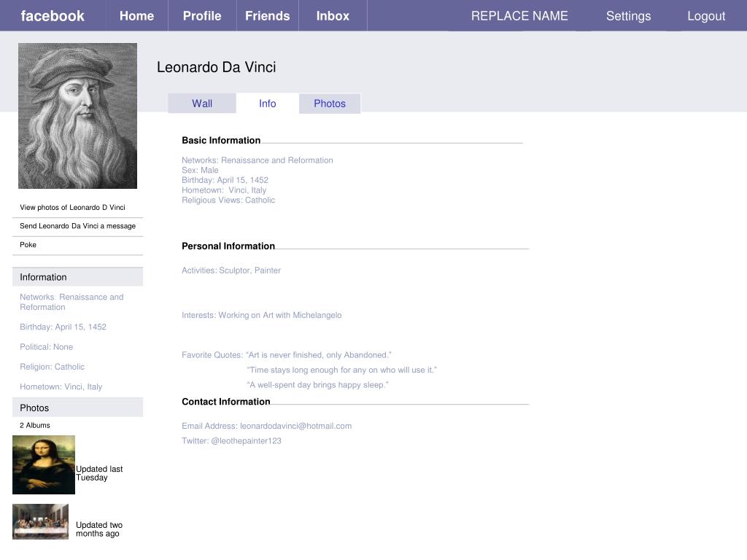
Task: Click Logout
Action: click(x=706, y=16)
